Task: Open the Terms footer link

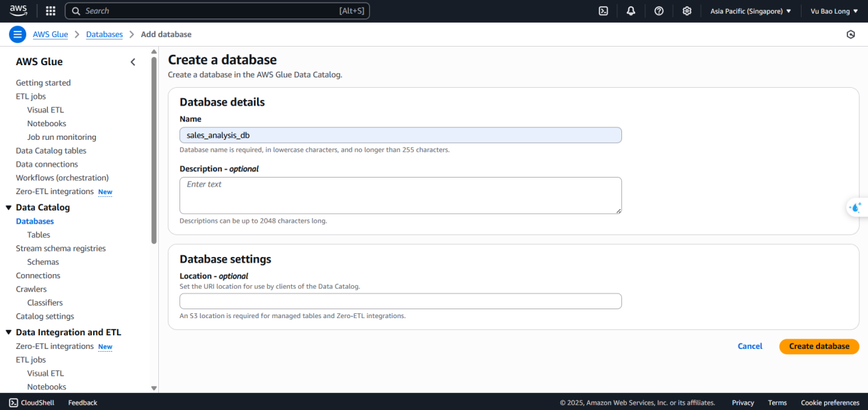Action: click(777, 402)
